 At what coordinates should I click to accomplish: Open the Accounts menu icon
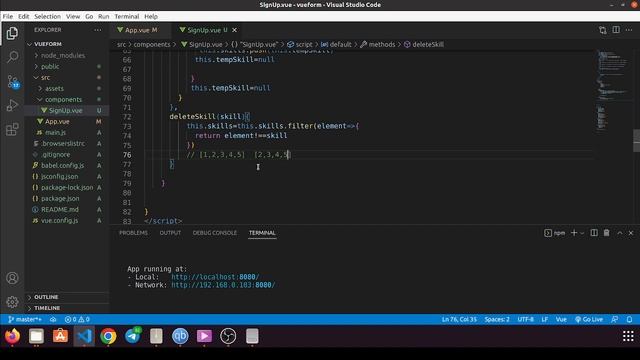pyautogui.click(x=12, y=278)
